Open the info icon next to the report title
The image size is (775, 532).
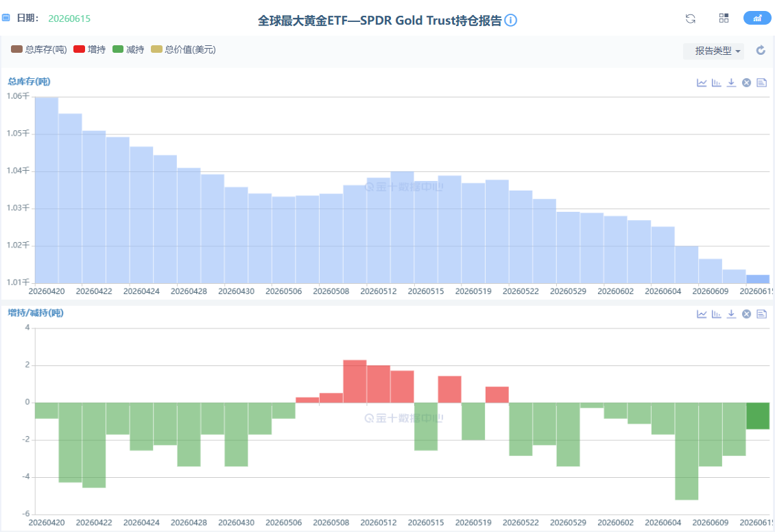(510, 21)
